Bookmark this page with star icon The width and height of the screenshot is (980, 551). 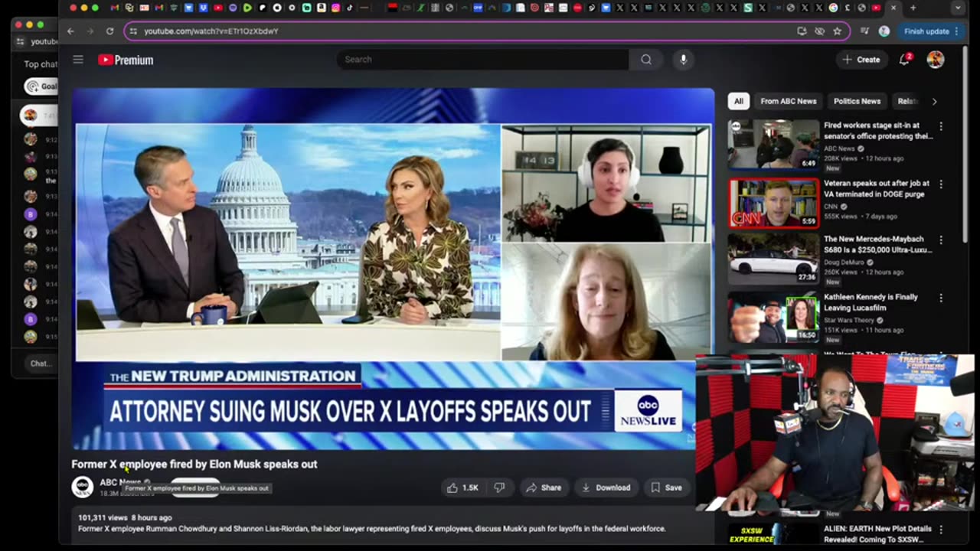837,31
